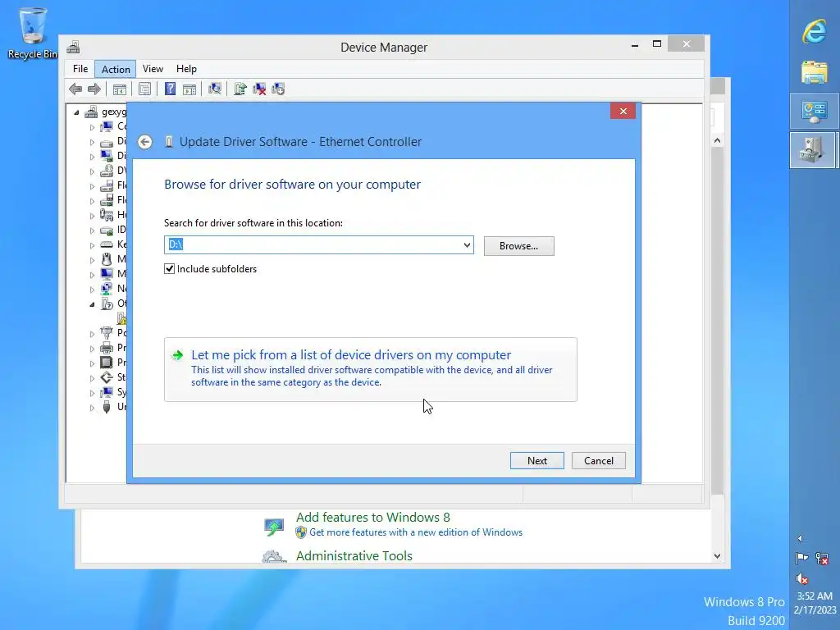Image resolution: width=840 pixels, height=630 pixels.
Task: Click the blue Help question mark toolbar icon
Action: point(170,89)
